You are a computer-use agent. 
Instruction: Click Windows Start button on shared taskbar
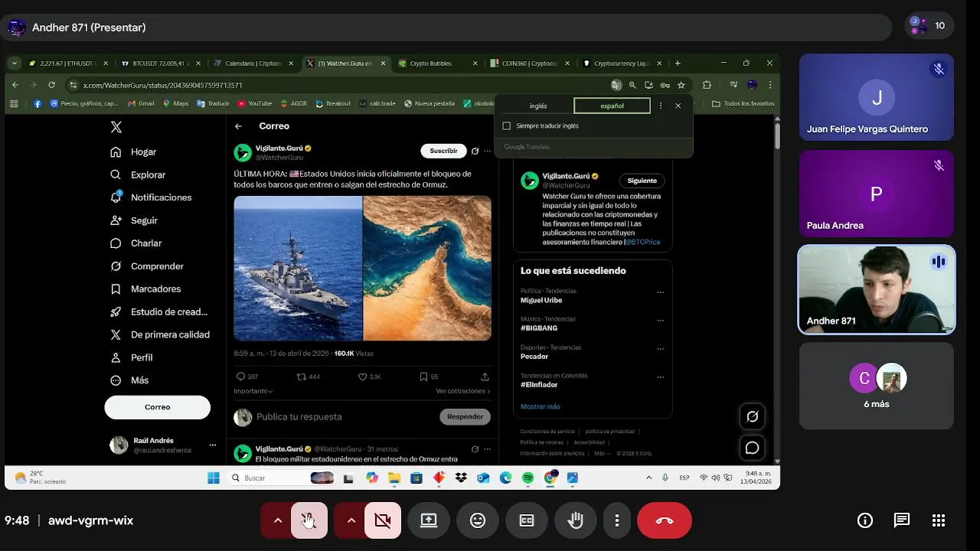click(214, 478)
